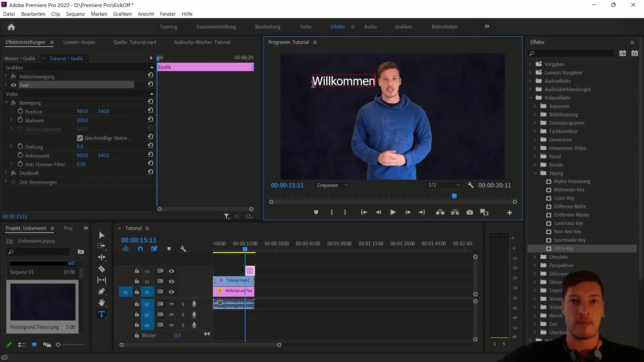Switch Project panel to List view

[x=22, y=345]
